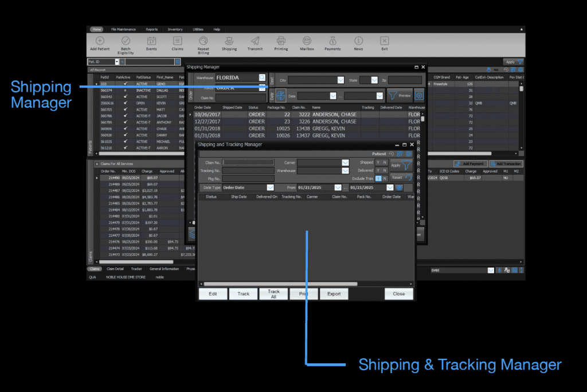Set Delivered filter to N

tap(385, 170)
